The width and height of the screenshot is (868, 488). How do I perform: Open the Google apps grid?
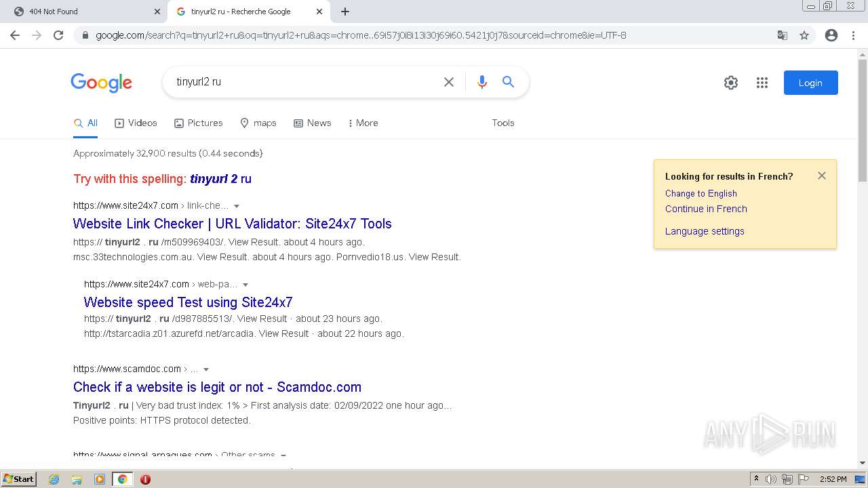[762, 83]
